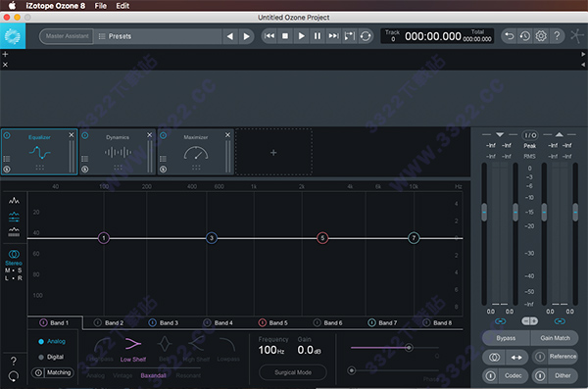Toggle loop playback icon
588x389 pixels.
(366, 36)
